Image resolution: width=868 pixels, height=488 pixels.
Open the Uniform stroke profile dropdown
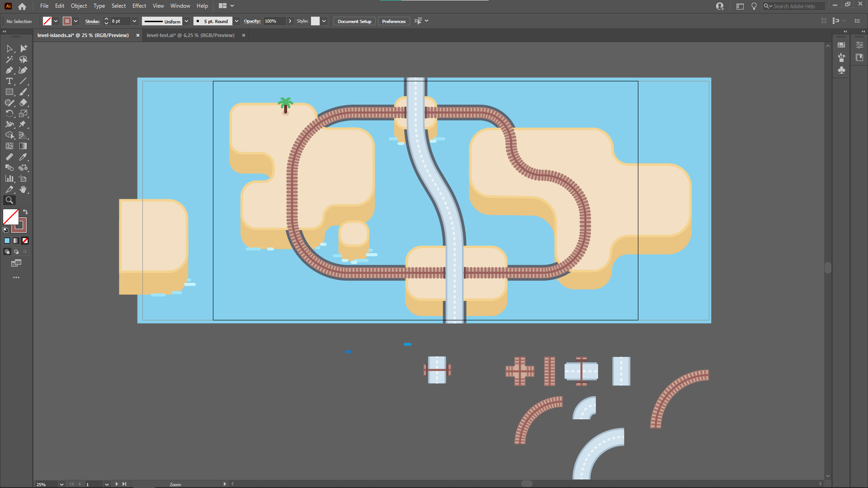click(186, 21)
